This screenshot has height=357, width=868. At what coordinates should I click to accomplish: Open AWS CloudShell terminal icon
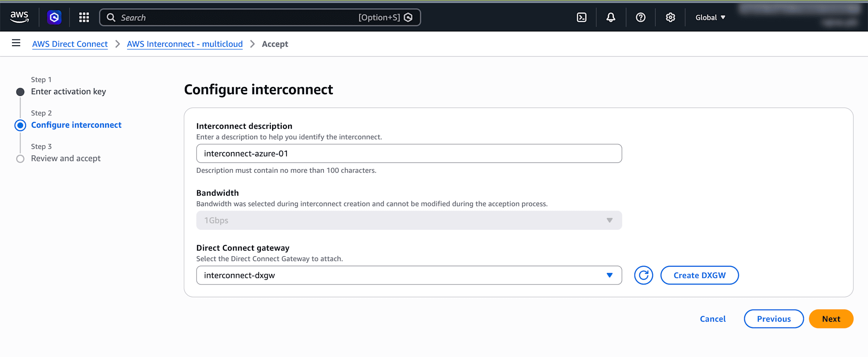(582, 17)
